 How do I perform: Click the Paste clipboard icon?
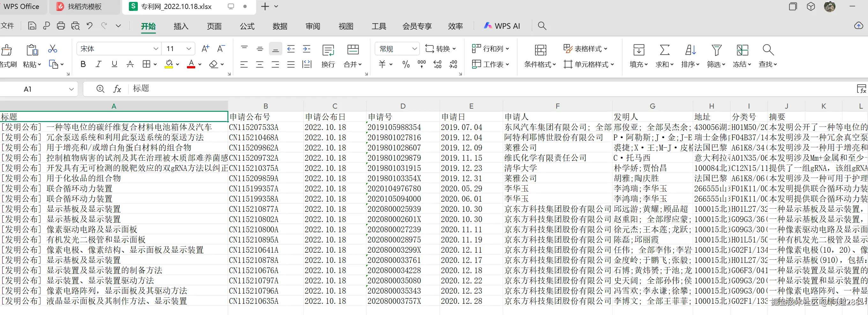[32, 50]
